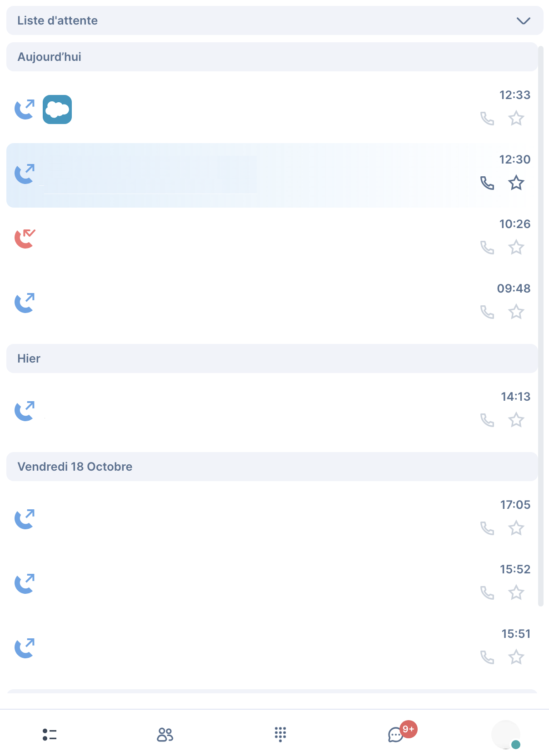Open the call history tab in bottom bar
This screenshot has width=549, height=756.
(50, 735)
